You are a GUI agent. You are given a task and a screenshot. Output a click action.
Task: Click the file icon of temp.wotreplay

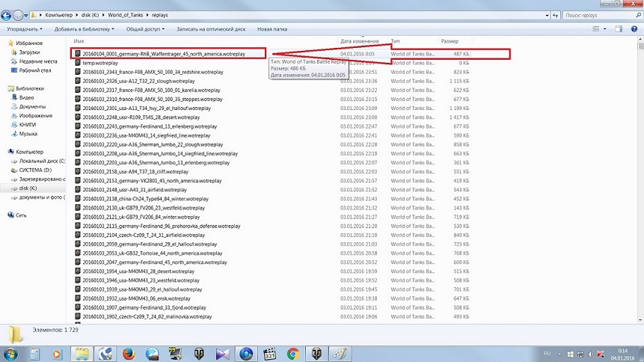[x=78, y=63]
